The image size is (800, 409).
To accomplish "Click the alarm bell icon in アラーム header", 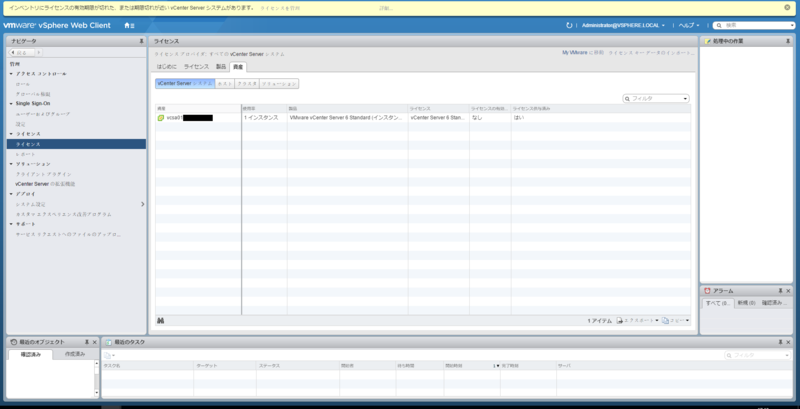I will (x=707, y=291).
